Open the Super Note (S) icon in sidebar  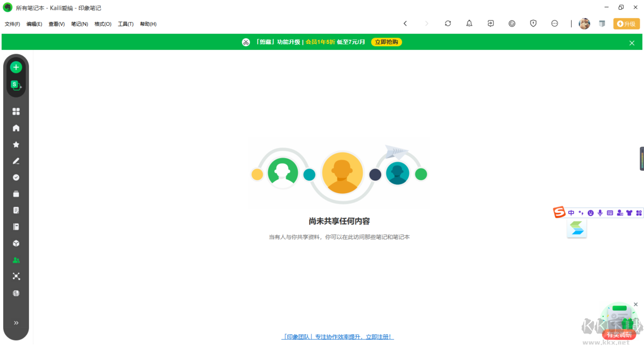(x=16, y=84)
